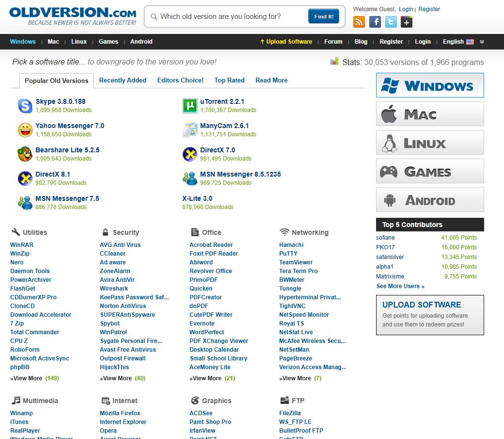The width and height of the screenshot is (504, 439).
Task: Open the ManyCam 2.6.1 icon
Action: pos(190,130)
